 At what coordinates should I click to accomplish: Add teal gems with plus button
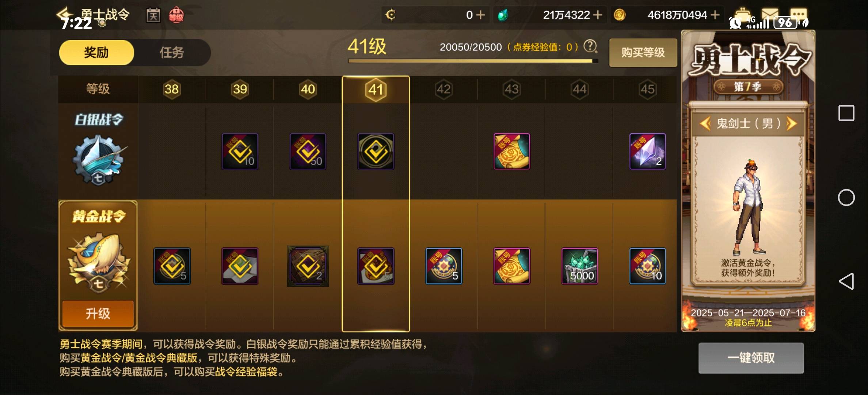pos(598,15)
